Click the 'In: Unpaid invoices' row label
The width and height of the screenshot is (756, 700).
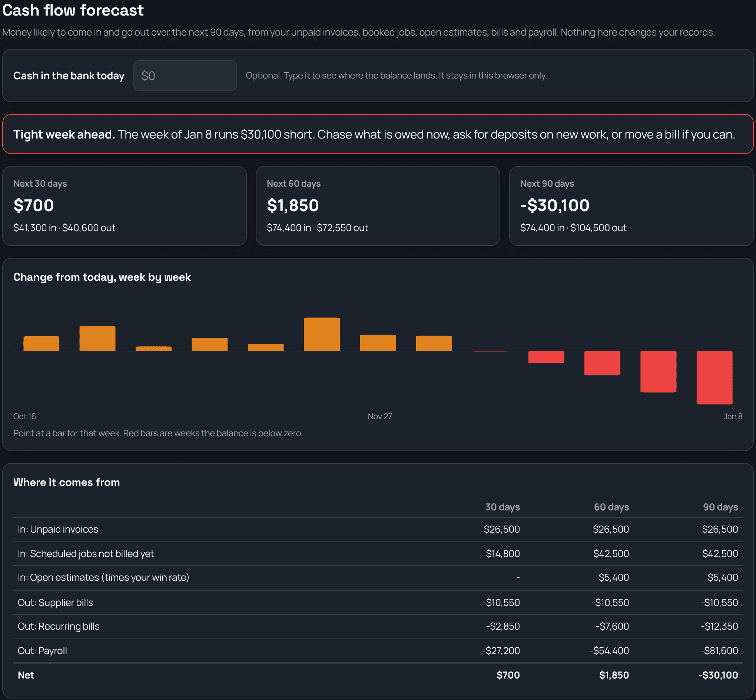(58, 529)
